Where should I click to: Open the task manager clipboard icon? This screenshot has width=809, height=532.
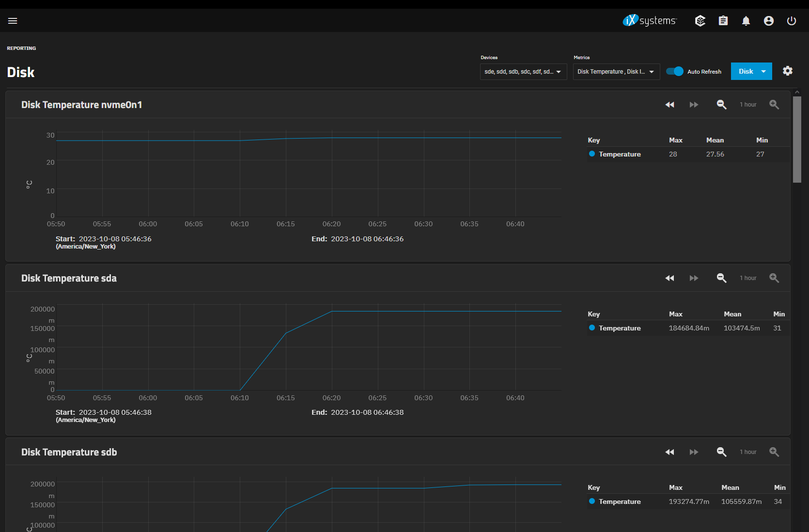point(723,21)
